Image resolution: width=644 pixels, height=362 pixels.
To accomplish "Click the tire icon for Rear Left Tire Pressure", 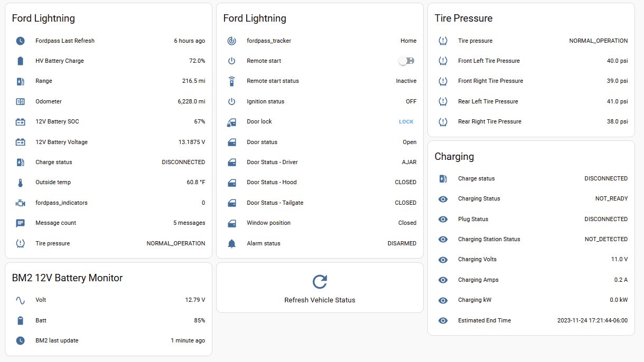I will (x=443, y=101).
